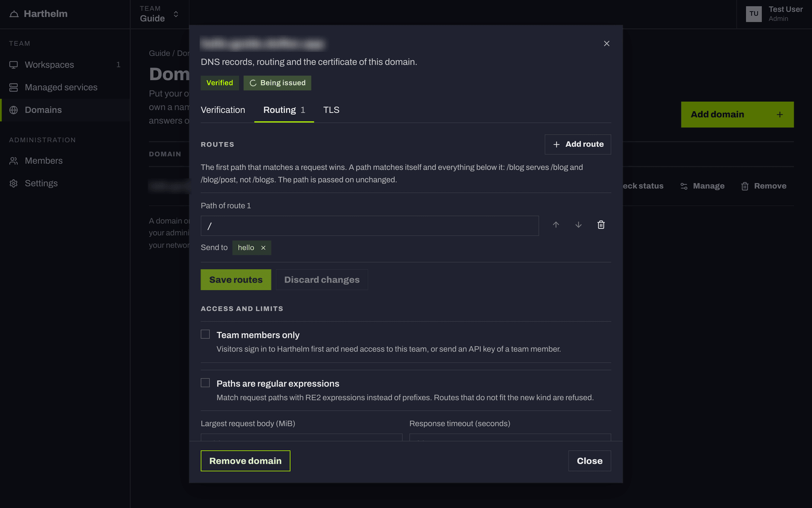Open the Test User account menu
Viewport: 812px width, 508px height.
click(774, 14)
